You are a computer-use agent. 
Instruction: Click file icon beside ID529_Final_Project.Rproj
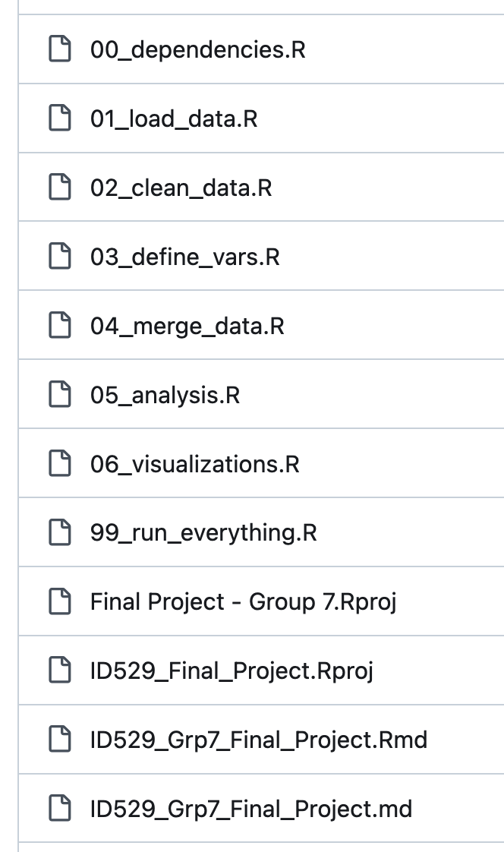[x=59, y=671]
